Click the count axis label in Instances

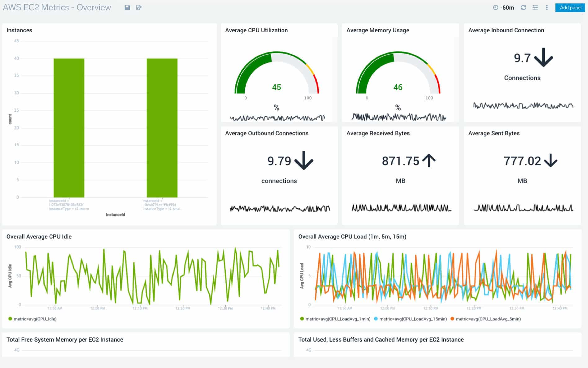point(10,119)
